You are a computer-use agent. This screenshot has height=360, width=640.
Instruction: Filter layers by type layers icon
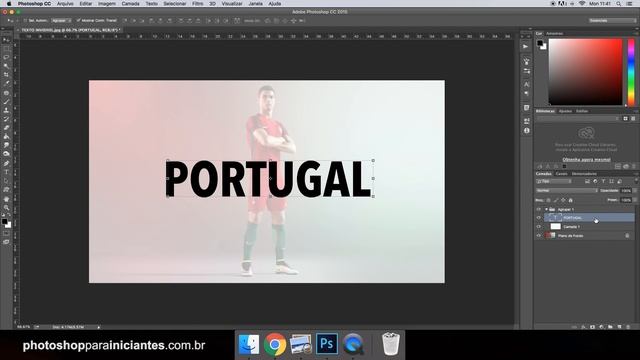pos(603,181)
